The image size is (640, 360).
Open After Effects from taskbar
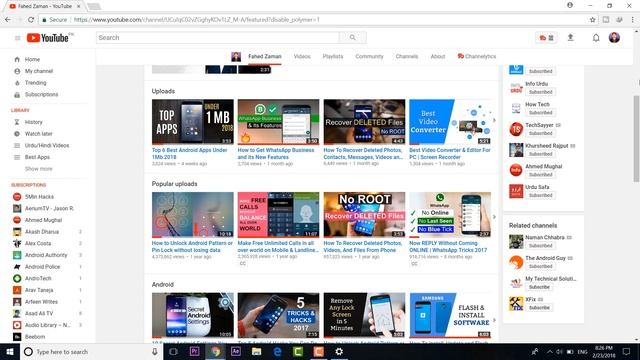click(x=236, y=351)
